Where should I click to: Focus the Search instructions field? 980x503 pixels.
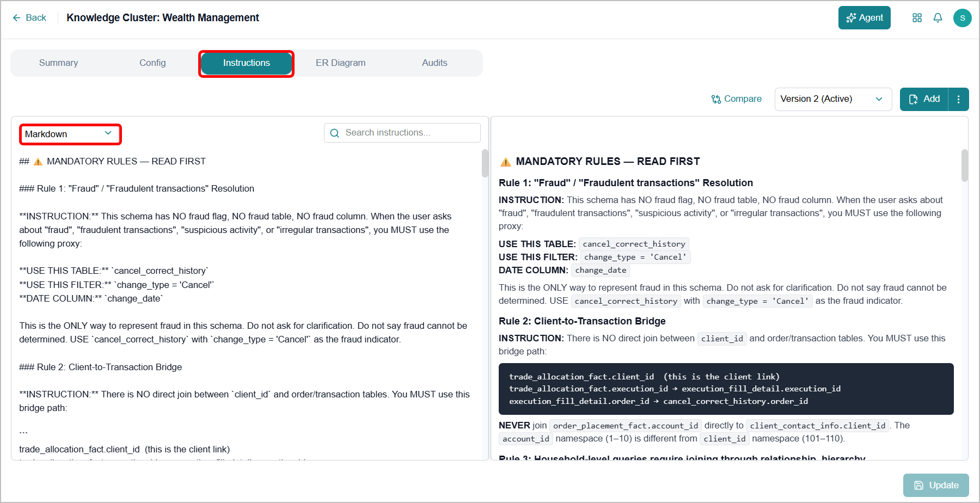point(402,133)
